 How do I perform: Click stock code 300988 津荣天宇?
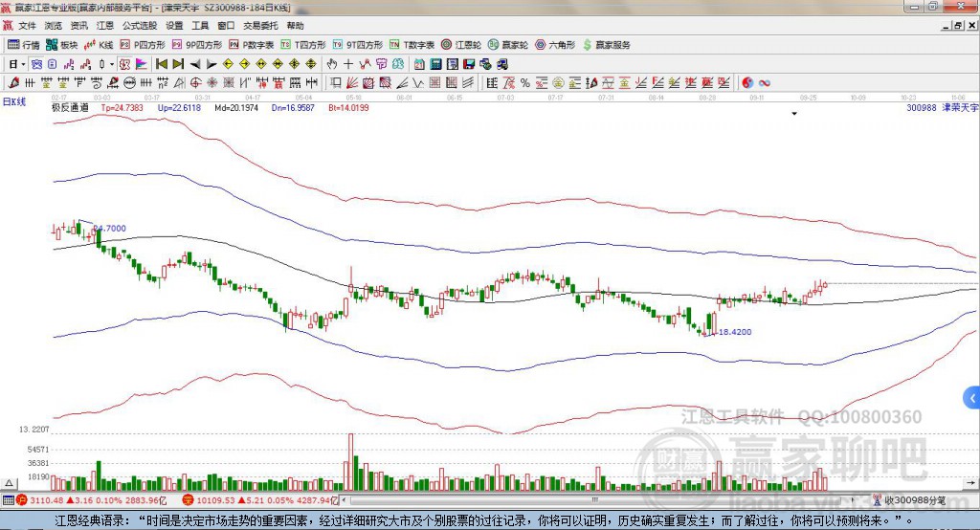[x=943, y=107]
